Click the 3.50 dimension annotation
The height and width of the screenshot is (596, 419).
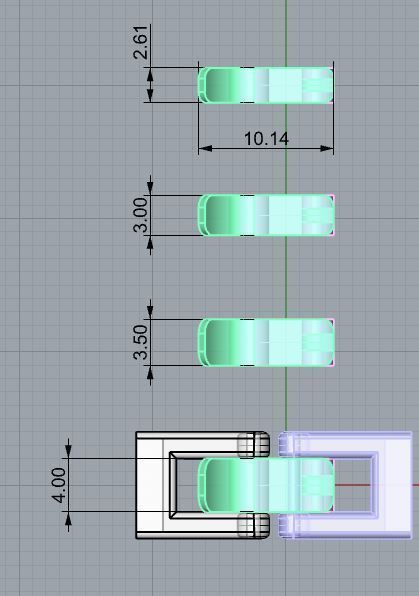point(140,342)
